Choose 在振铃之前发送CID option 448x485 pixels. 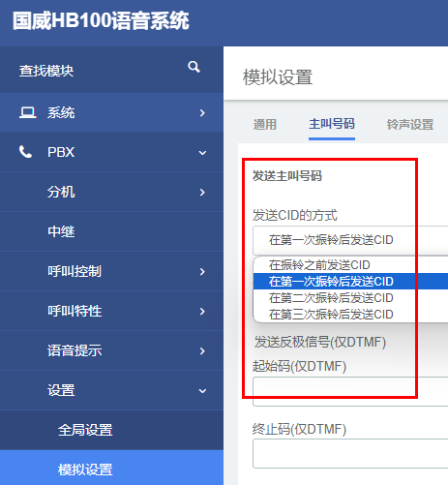pos(350,265)
